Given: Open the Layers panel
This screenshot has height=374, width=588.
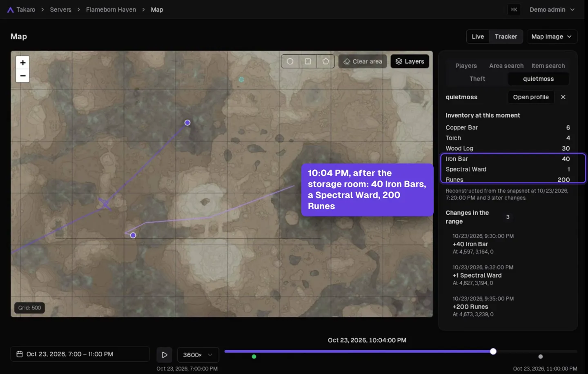Looking at the screenshot, I should pos(410,61).
